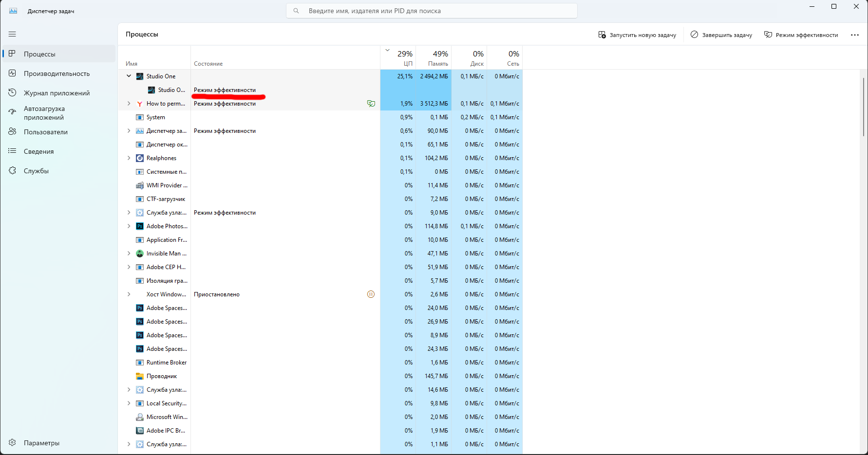
Task: Sort by the 29% ЦП column header
Action: coord(398,57)
